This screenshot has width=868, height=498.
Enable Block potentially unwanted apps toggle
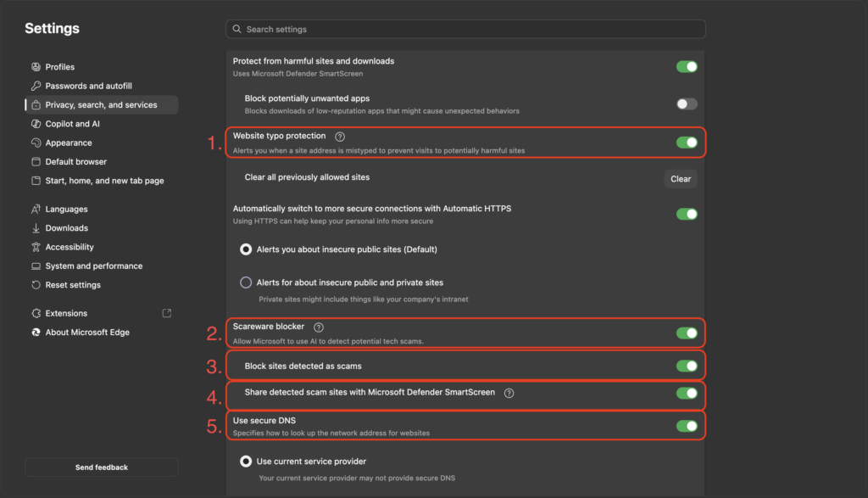pyautogui.click(x=687, y=104)
